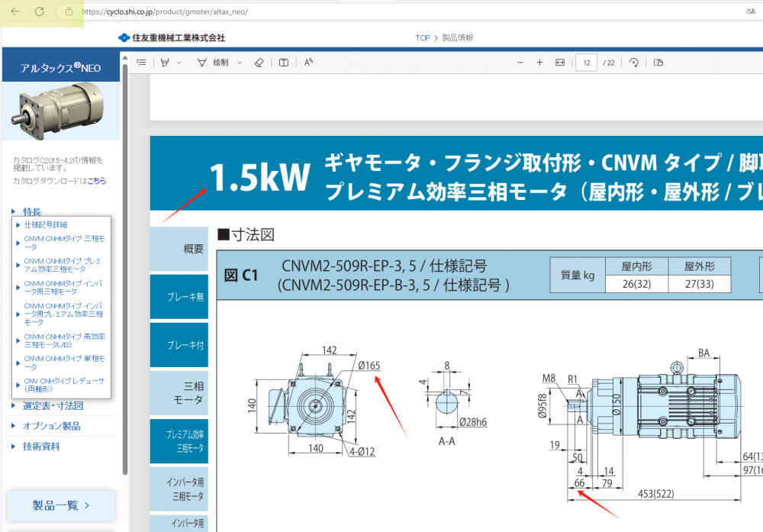Screen dimensions: 763x532
Task: Open CNVM CNHMタイプ 高効率三相モータ(JIS) item
Action: click(64, 340)
